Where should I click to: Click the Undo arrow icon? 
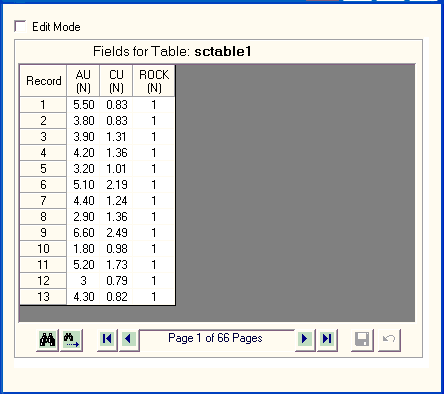(x=389, y=340)
